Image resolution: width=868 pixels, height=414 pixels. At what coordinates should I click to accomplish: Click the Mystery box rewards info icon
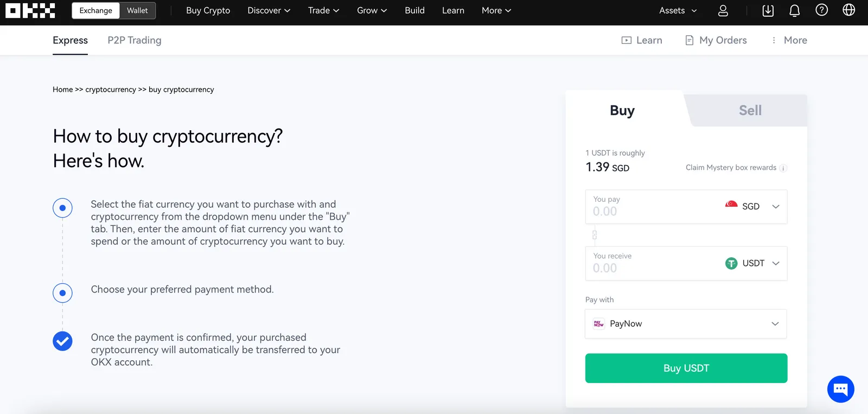coord(783,168)
